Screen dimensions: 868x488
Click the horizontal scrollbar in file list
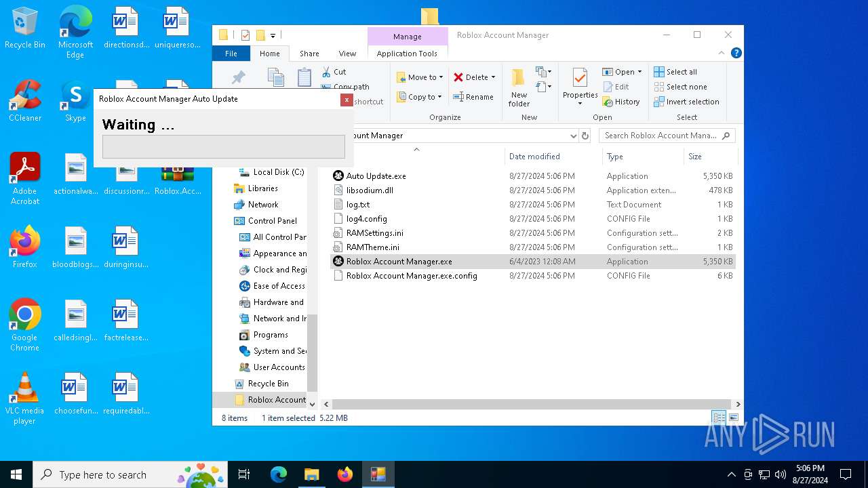pos(530,404)
